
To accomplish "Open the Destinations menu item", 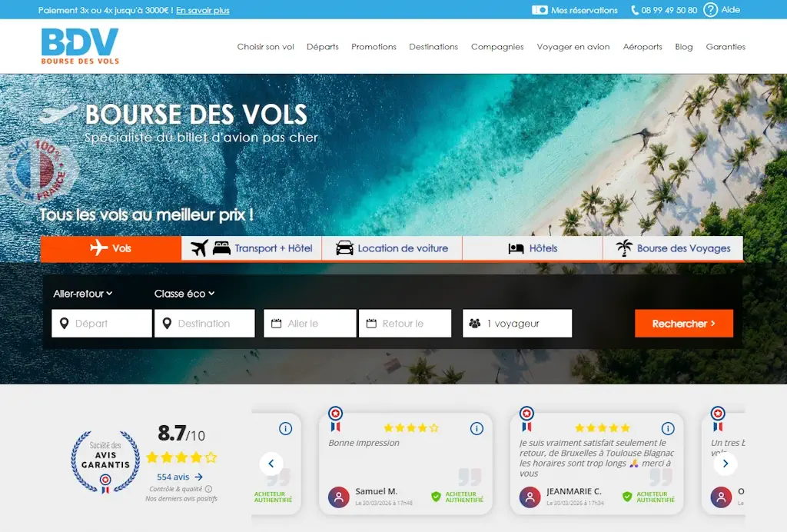I will click(x=433, y=47).
